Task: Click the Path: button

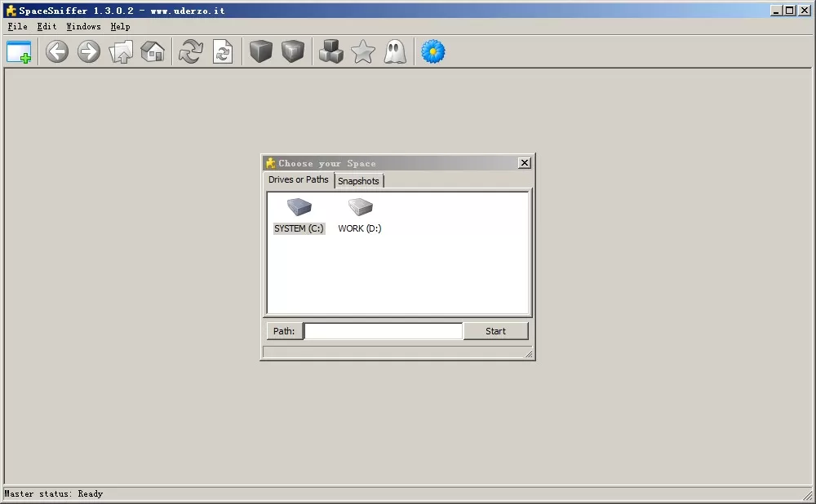Action: coord(284,331)
